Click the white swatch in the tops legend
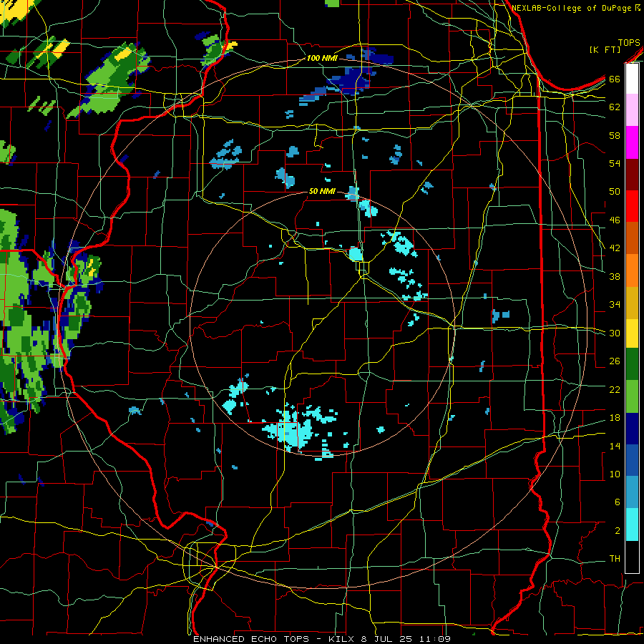Image resolution: width=644 pixels, height=644 pixels. 632,79
